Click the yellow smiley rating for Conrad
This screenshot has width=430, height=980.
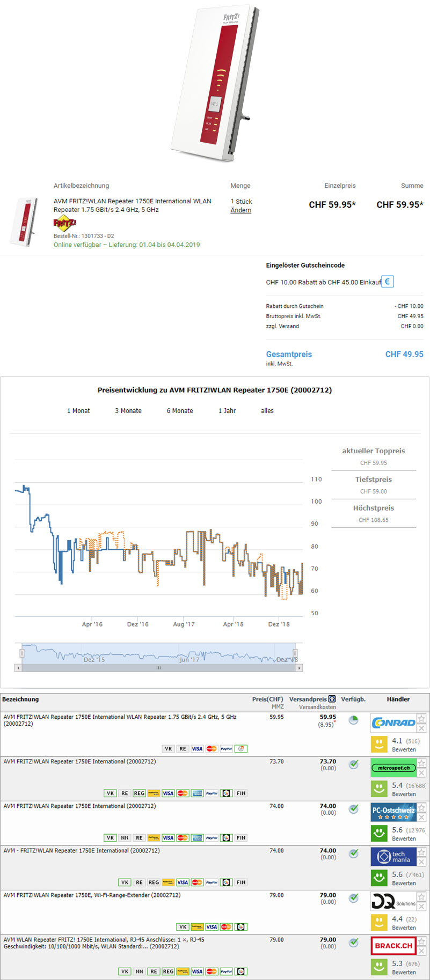379,745
